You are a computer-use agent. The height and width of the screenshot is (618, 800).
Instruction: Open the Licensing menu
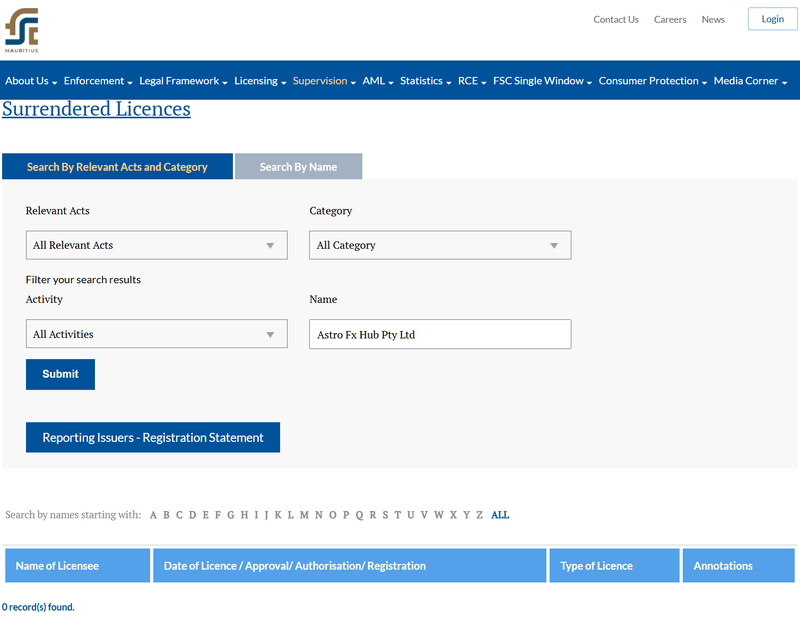260,81
